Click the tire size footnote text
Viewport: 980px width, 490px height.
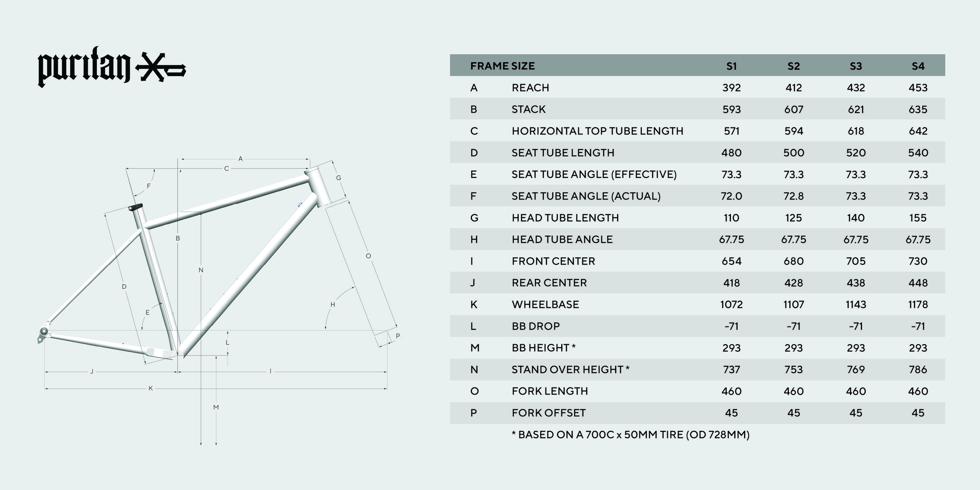coord(630,435)
